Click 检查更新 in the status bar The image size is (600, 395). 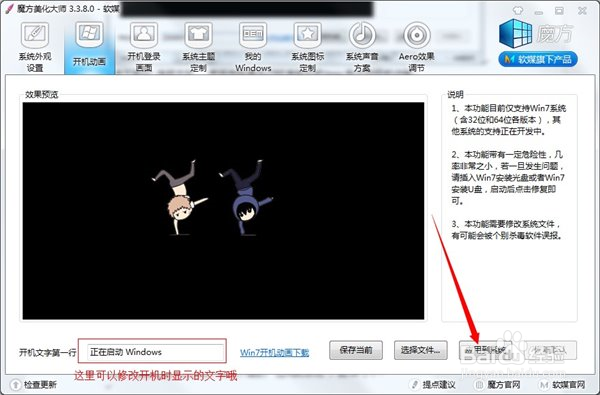[x=40, y=384]
